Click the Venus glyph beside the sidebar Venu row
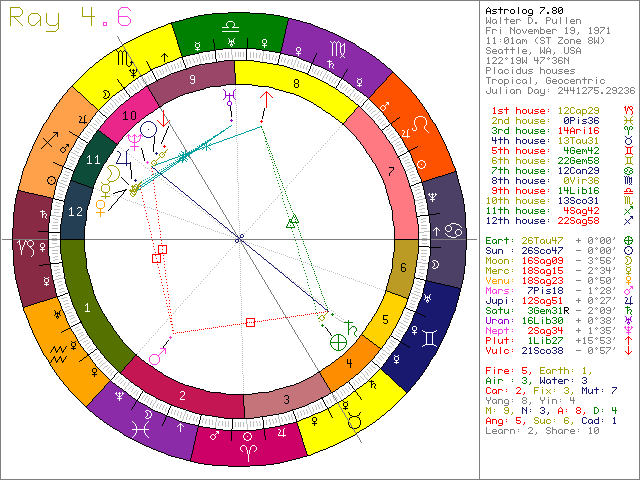The image size is (640, 480). click(x=629, y=281)
